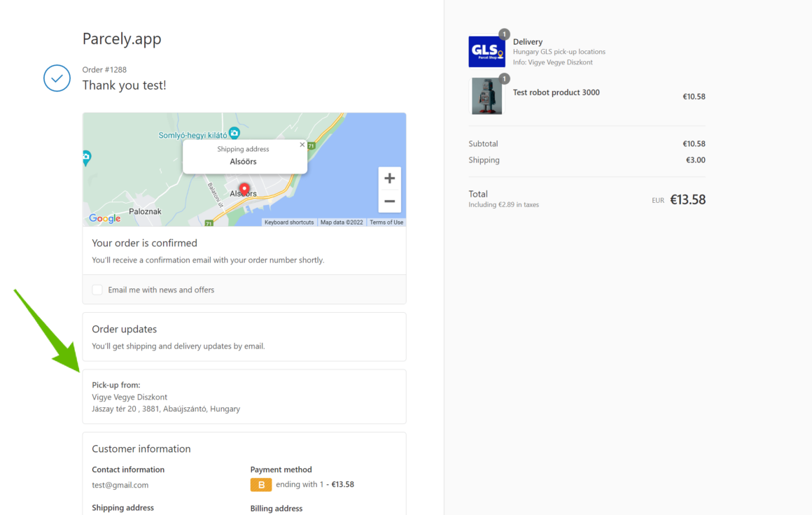Click the red map pin on Alsóörs
Image resolution: width=812 pixels, height=515 pixels.
click(244, 188)
